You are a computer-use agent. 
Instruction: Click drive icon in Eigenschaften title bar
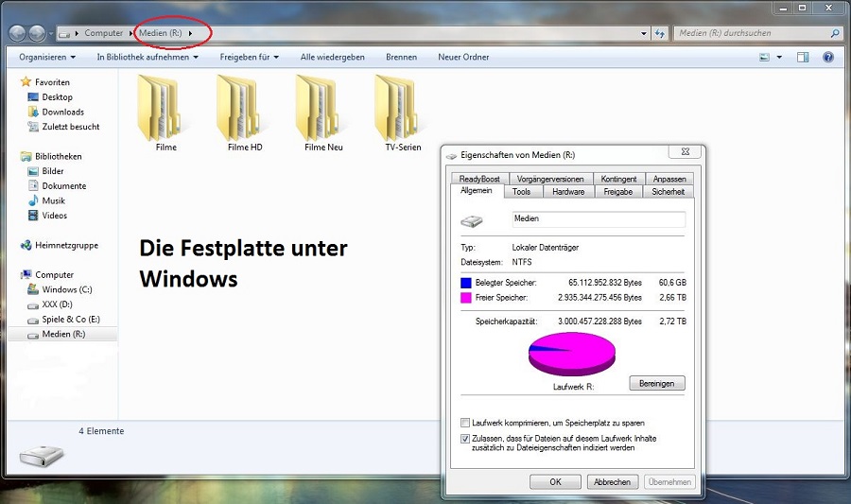click(452, 156)
